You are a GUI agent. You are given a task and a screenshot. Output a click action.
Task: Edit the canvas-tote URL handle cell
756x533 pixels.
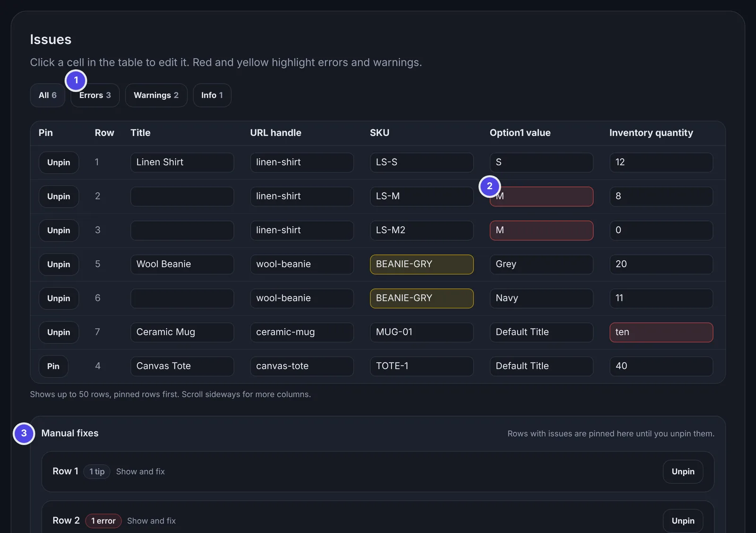(302, 367)
